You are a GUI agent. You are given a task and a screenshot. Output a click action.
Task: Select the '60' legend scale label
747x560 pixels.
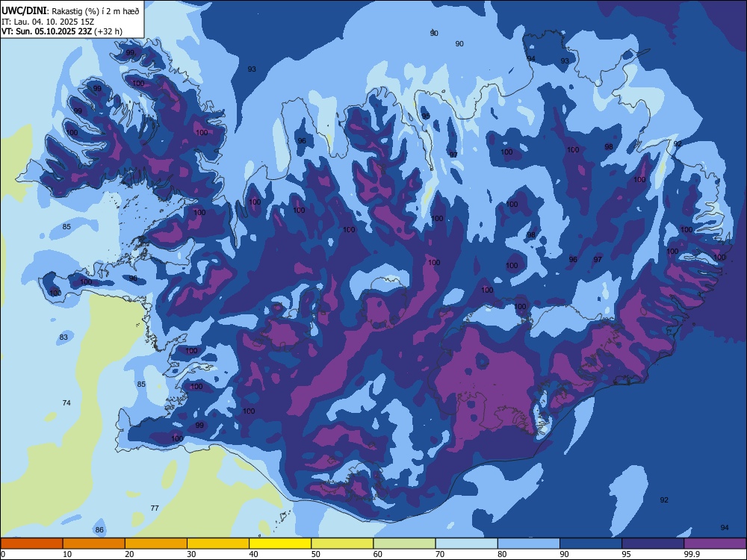[378, 554]
